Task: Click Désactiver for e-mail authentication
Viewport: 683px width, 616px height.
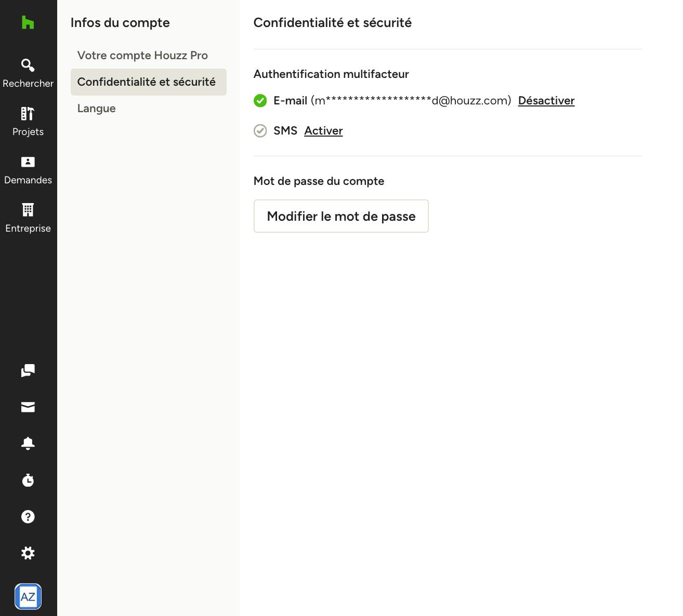Action: (546, 101)
